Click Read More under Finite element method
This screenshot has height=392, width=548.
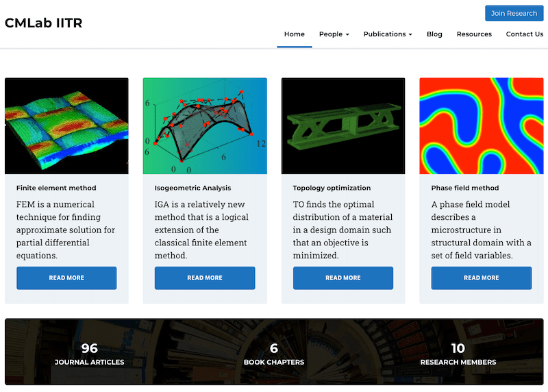click(x=66, y=278)
